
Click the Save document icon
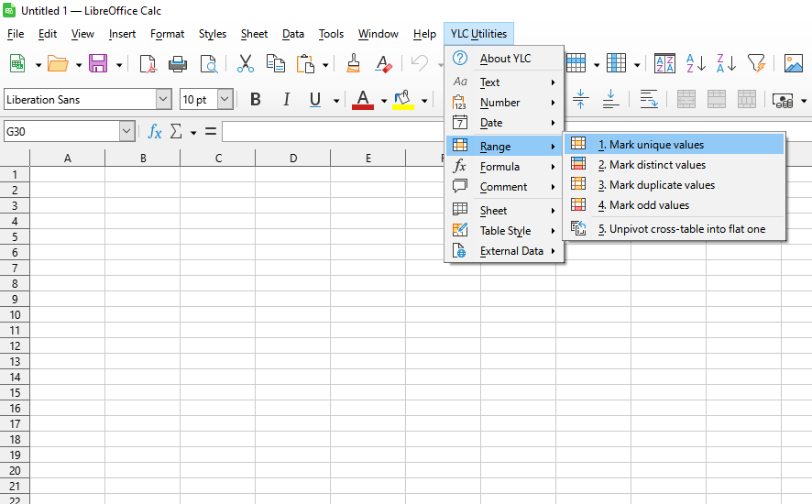[98, 63]
